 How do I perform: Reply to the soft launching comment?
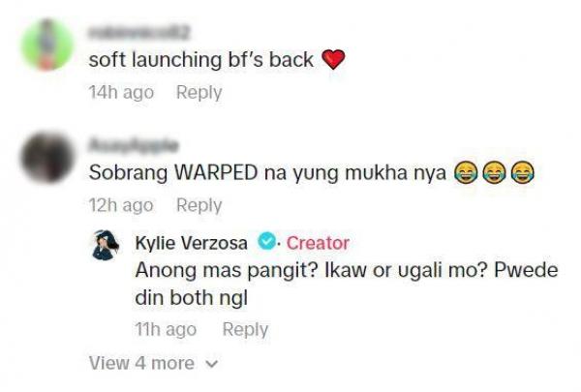[199, 93]
